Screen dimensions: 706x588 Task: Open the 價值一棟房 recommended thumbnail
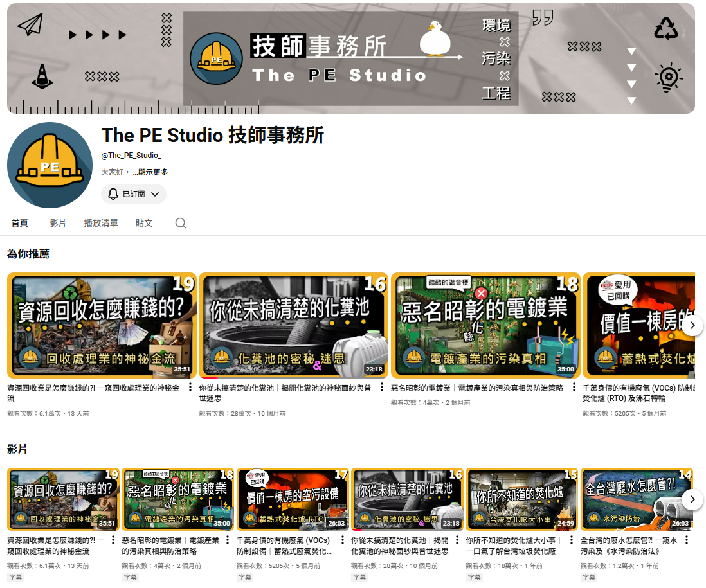638,325
